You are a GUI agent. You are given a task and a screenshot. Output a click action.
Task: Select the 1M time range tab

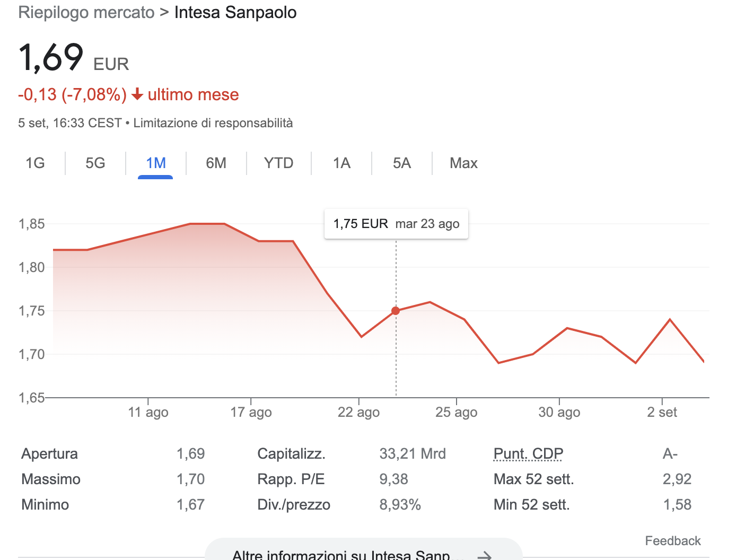(156, 163)
